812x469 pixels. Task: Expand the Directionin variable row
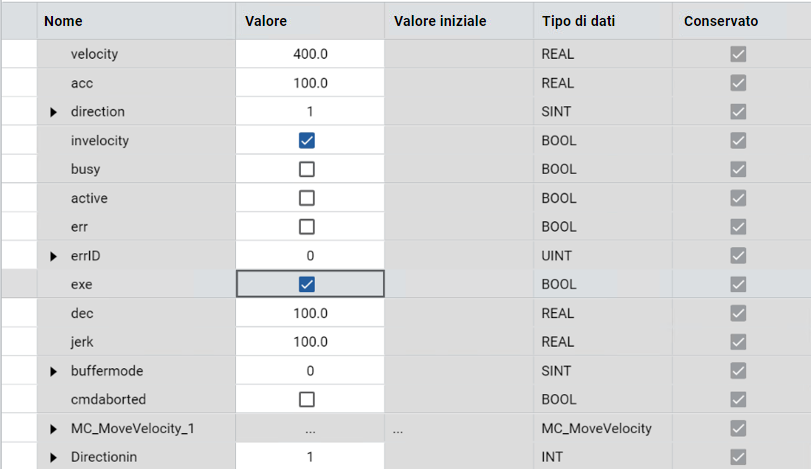(54, 458)
